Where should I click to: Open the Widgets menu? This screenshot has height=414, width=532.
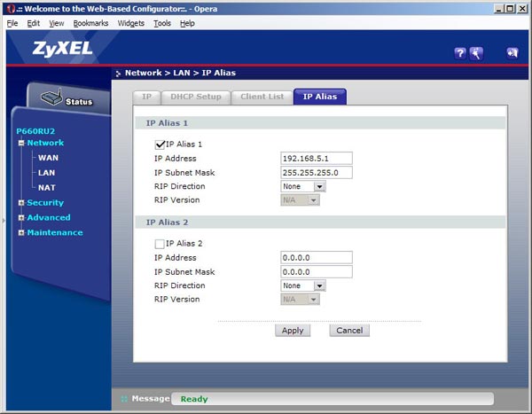tap(131, 23)
